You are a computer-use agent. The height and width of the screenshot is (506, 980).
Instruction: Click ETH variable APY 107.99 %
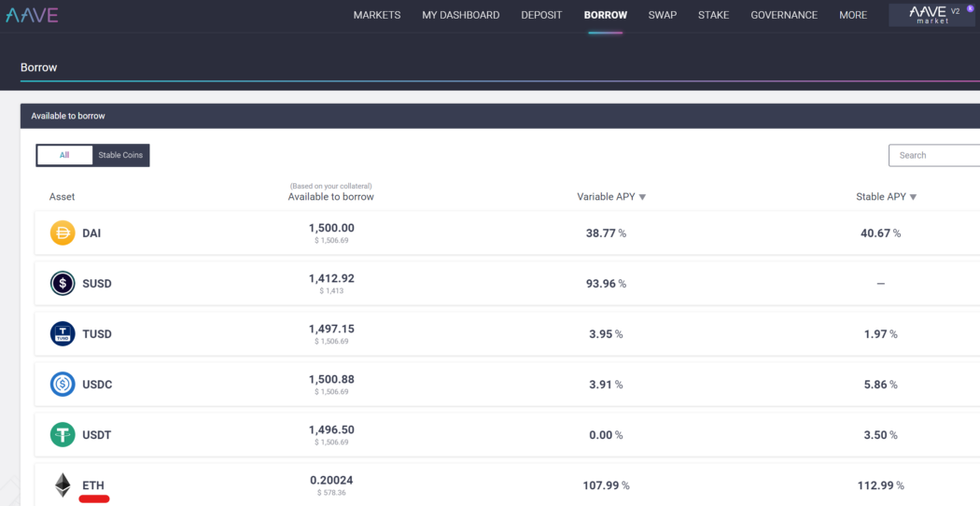tap(607, 485)
